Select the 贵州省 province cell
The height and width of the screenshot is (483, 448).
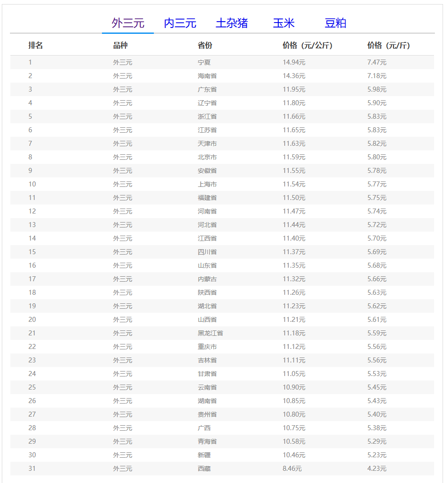coord(207,415)
